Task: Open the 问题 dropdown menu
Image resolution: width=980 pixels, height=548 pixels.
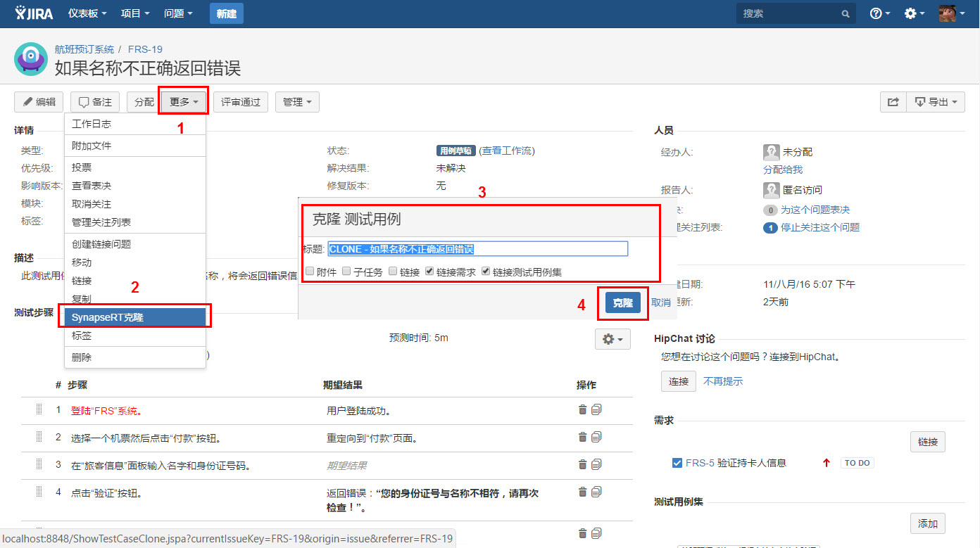Action: pos(178,13)
